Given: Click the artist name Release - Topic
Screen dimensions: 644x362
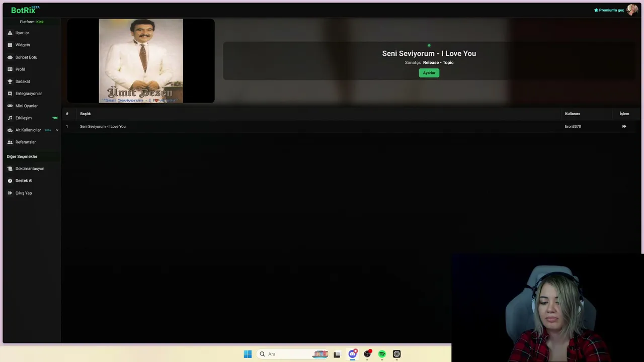Looking at the screenshot, I should click(438, 63).
